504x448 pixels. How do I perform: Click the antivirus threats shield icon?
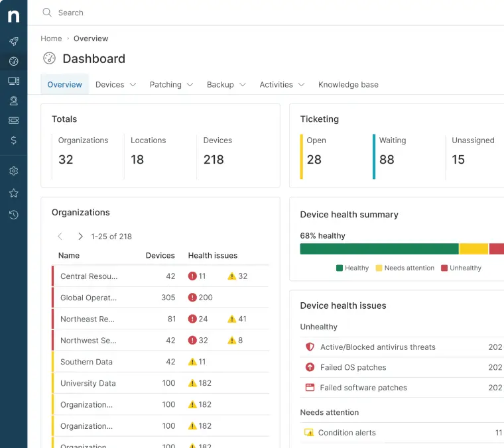(310, 347)
